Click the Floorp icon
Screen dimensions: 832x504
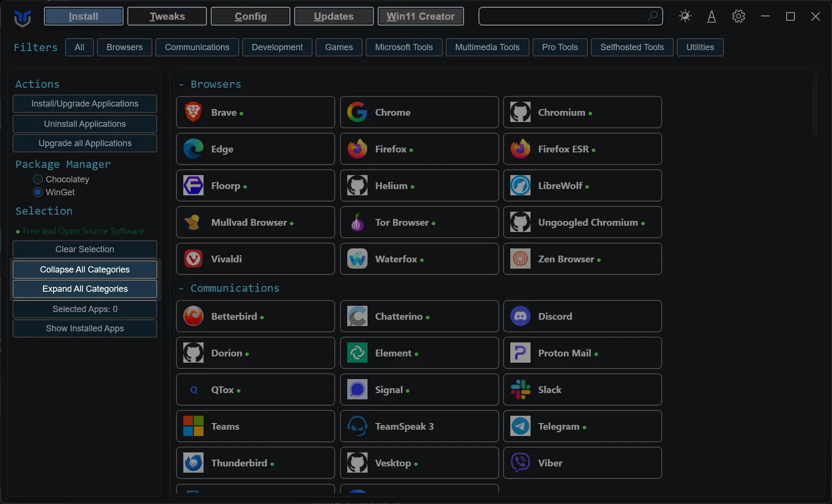[193, 185]
